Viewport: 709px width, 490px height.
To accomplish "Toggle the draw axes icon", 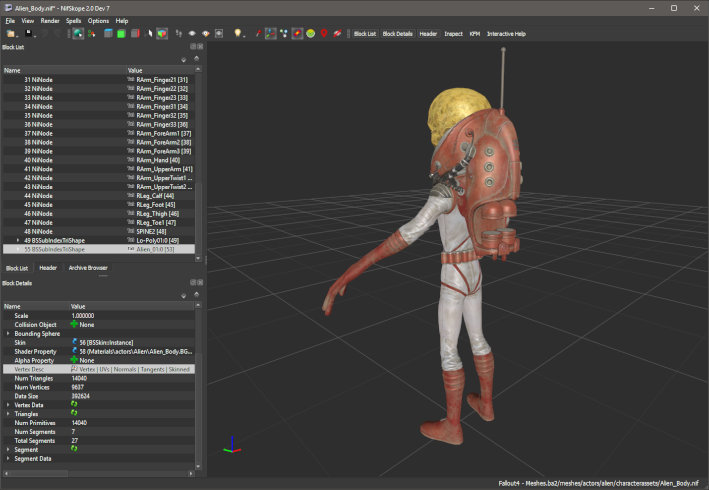I will (270, 34).
